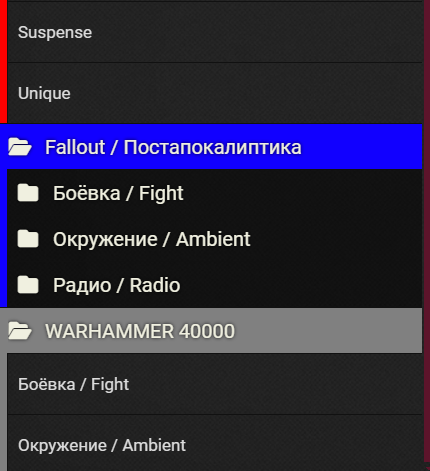This screenshot has width=430, height=471.
Task: Collapse the Fallout / Постапокалиптика category title
Action: [x=173, y=147]
